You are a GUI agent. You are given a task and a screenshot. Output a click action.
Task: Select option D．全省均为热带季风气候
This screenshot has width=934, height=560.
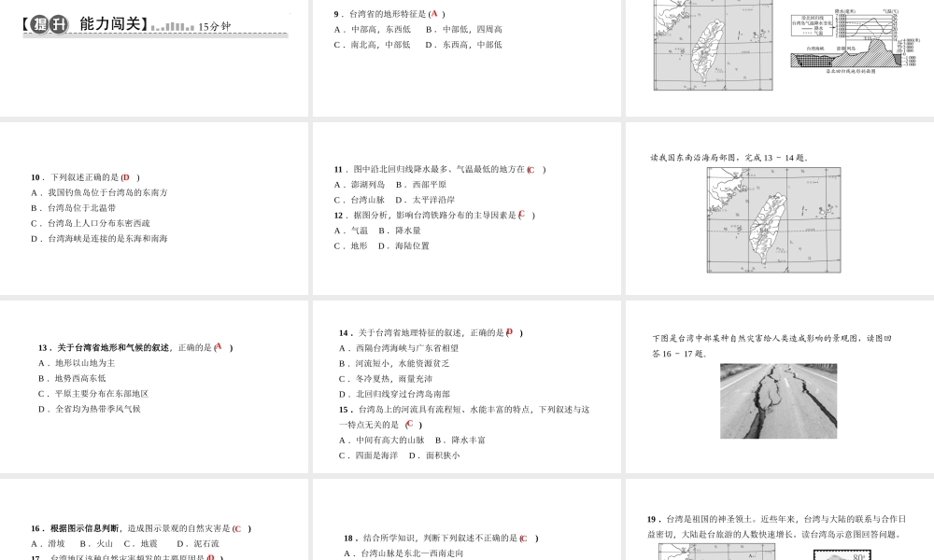coord(90,410)
